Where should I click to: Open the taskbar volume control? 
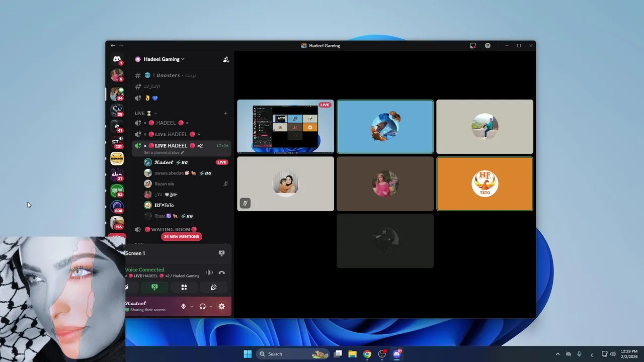613,354
